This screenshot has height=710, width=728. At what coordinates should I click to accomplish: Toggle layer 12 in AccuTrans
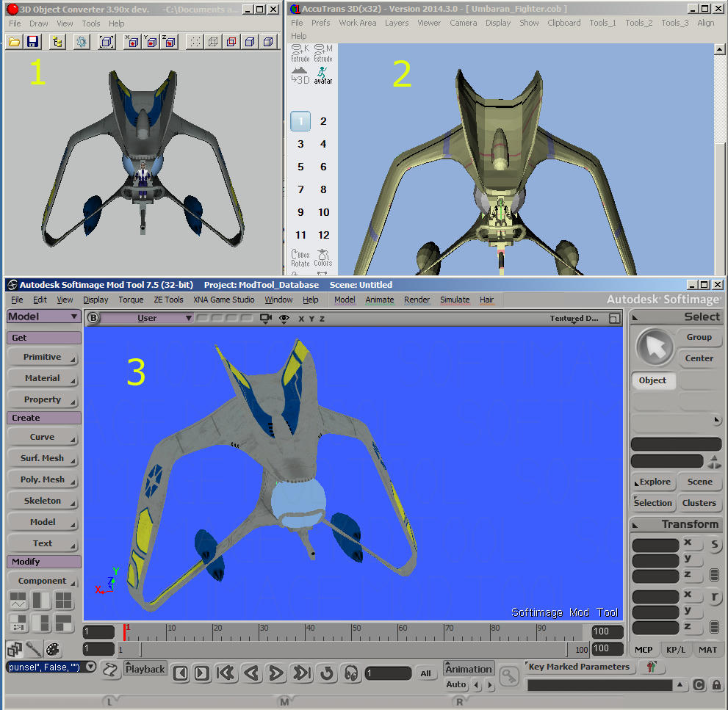(x=323, y=235)
